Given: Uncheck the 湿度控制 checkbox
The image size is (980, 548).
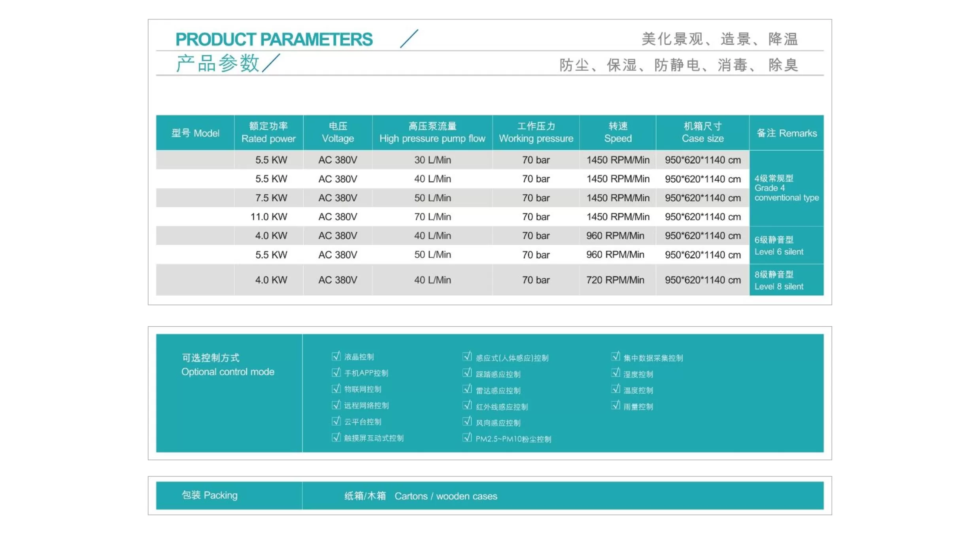Looking at the screenshot, I should 615,373.
